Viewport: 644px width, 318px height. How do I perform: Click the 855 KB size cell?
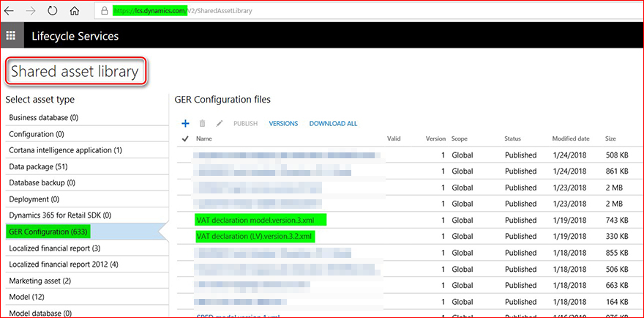(617, 253)
